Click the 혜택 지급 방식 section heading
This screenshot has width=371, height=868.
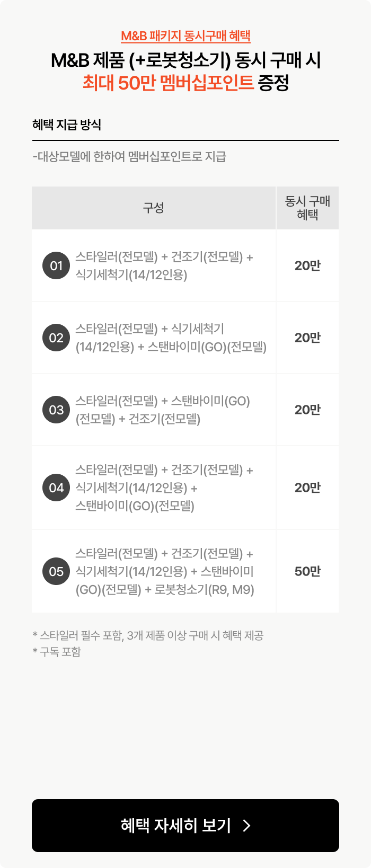(67, 125)
